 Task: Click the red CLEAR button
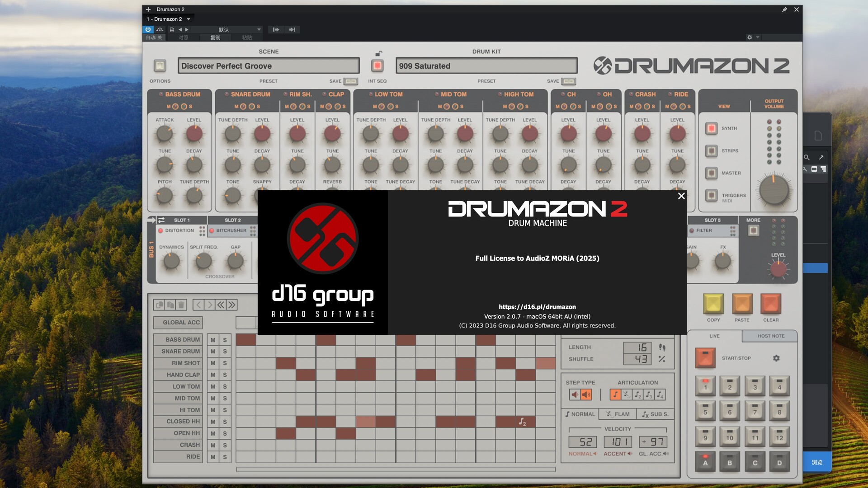click(x=771, y=304)
